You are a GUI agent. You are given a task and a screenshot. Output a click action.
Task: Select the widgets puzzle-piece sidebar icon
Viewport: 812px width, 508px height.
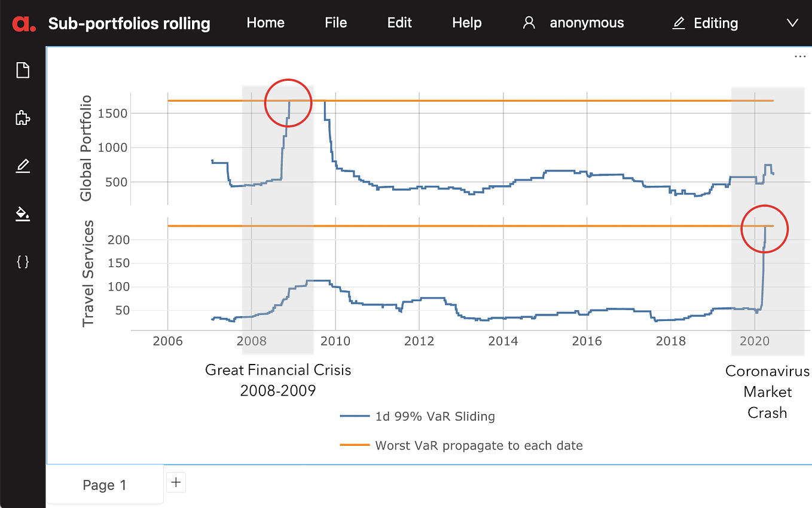tap(22, 118)
